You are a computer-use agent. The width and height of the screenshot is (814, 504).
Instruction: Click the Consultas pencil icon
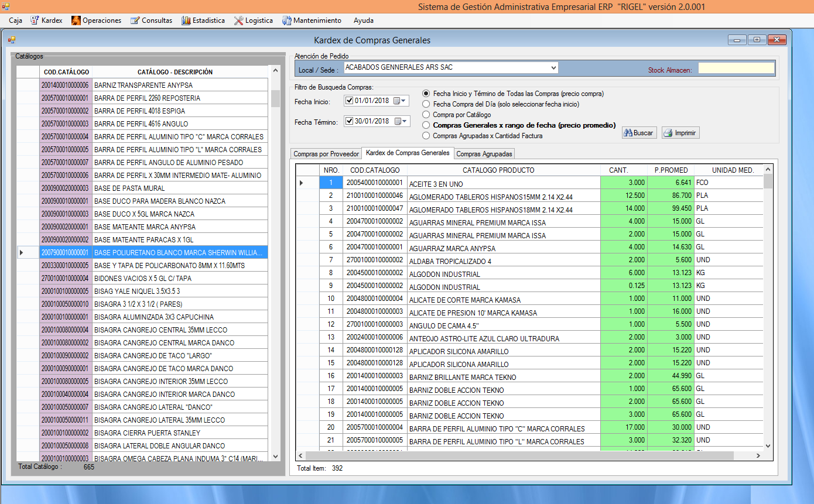[x=135, y=20]
